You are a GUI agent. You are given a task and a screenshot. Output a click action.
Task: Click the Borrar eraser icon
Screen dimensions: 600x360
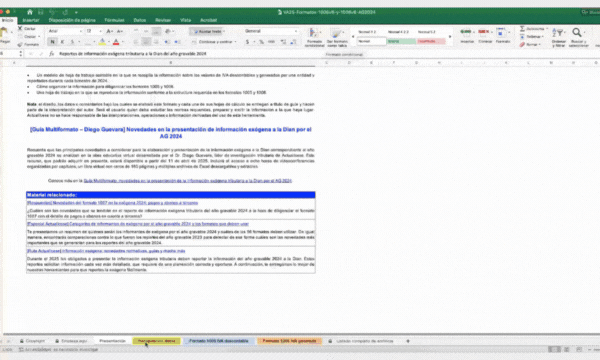tap(522, 44)
